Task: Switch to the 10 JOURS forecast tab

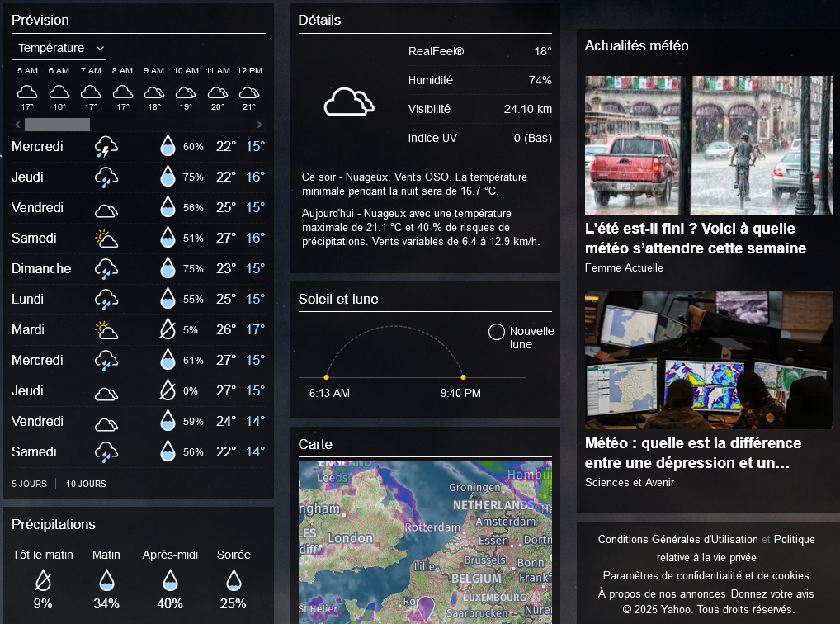Action: (x=86, y=484)
